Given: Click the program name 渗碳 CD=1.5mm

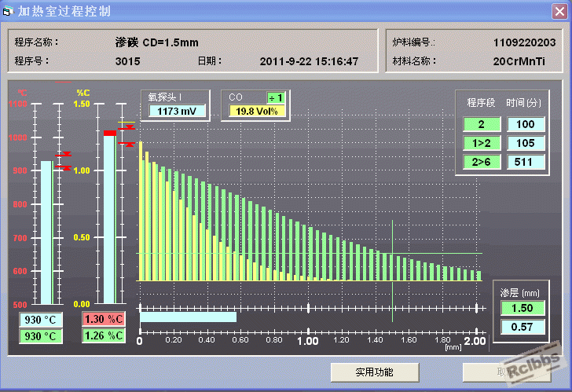Looking at the screenshot, I should point(157,42).
